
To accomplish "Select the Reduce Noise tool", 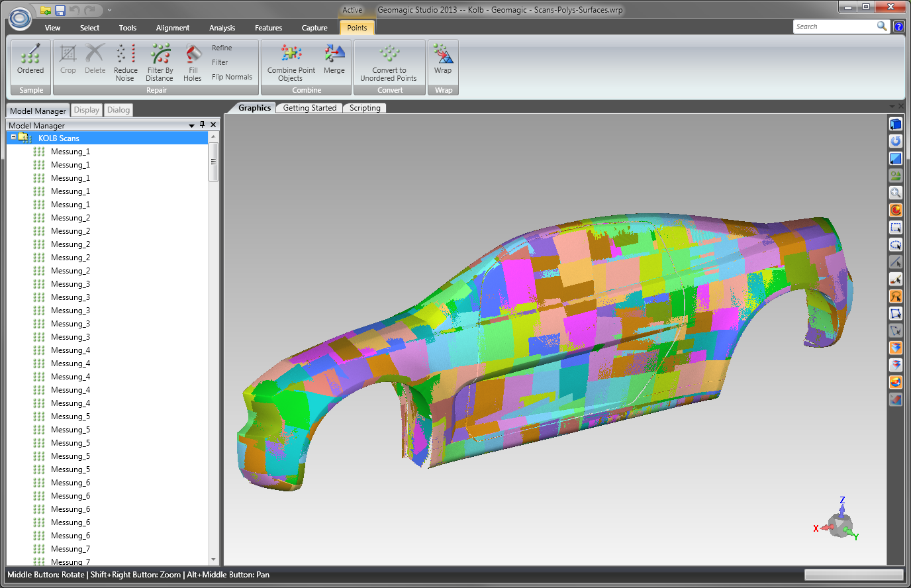I will (x=125, y=62).
